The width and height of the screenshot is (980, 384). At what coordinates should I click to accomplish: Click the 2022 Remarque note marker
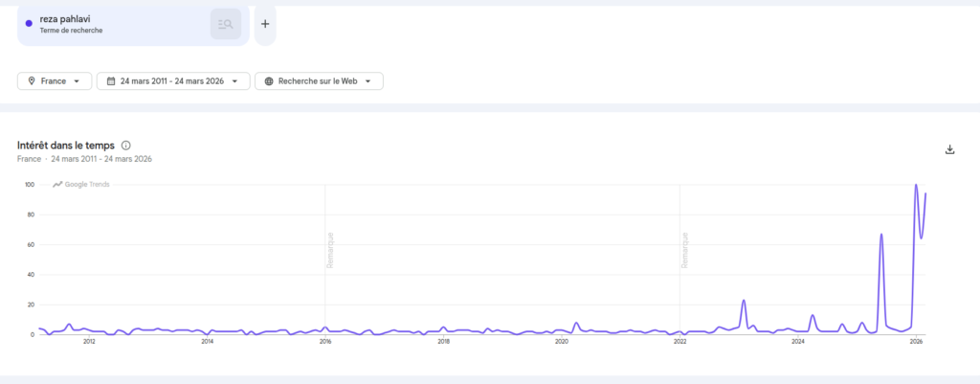[684, 250]
